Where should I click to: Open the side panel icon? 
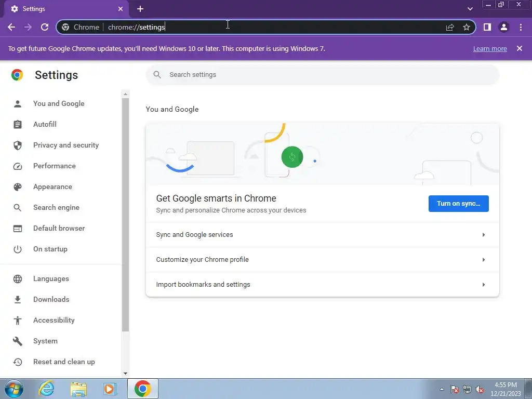point(487,27)
